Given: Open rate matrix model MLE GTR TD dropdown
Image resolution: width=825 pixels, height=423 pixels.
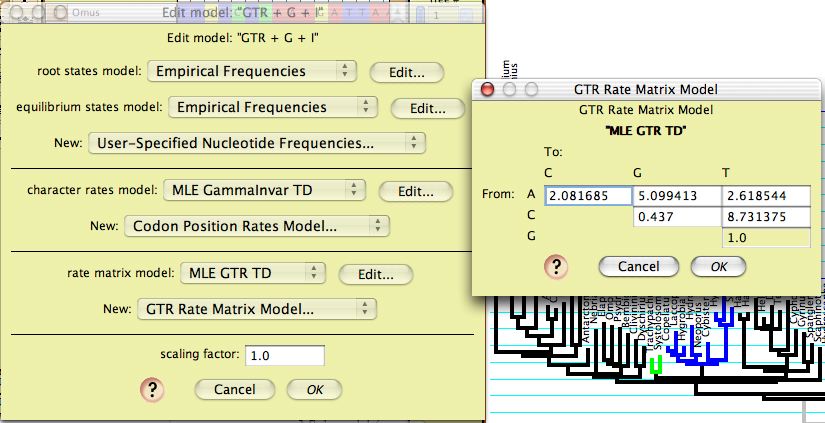Looking at the screenshot, I should [x=254, y=273].
